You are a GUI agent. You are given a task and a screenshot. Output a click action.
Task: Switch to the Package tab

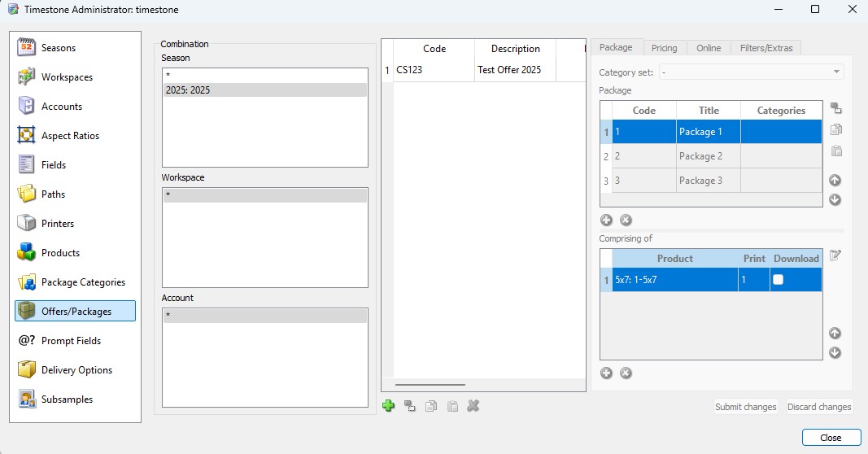pos(616,48)
